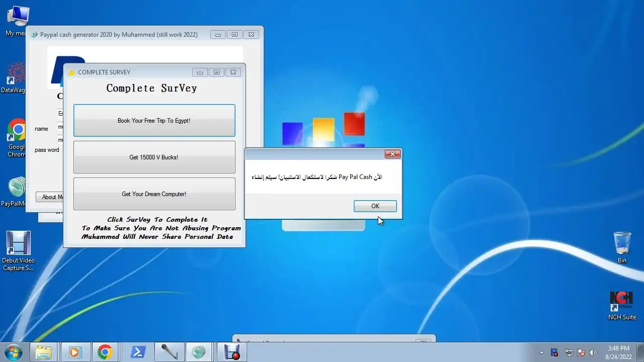The image size is (644, 362).
Task: Click Book Your Free Trip To Egypt button
Action: pos(154,121)
